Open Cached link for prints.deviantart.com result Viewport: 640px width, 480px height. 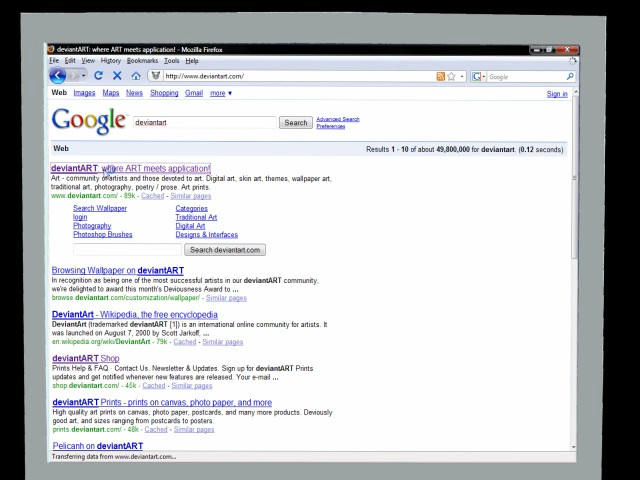pos(156,429)
